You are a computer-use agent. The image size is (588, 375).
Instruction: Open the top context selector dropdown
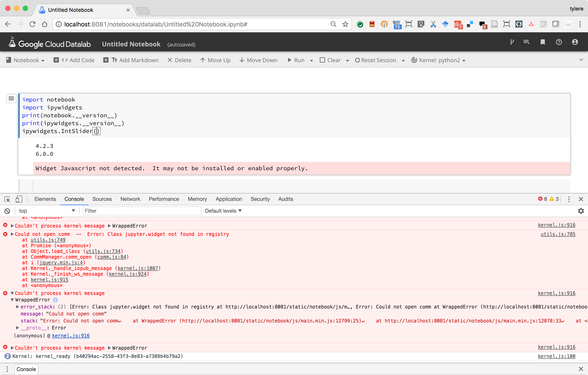pyautogui.click(x=46, y=211)
